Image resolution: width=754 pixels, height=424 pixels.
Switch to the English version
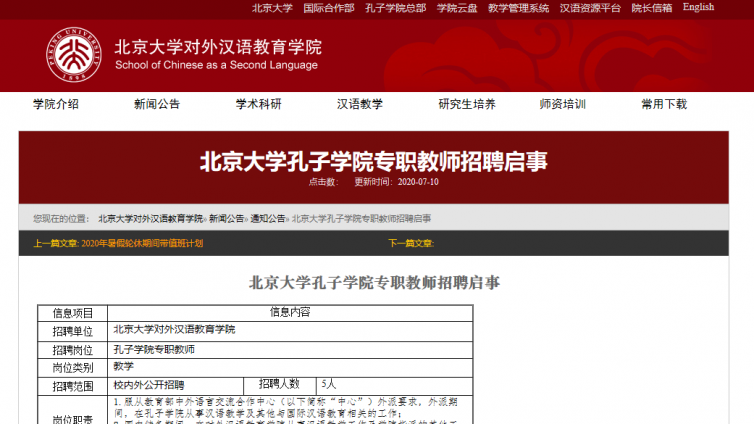point(698,7)
